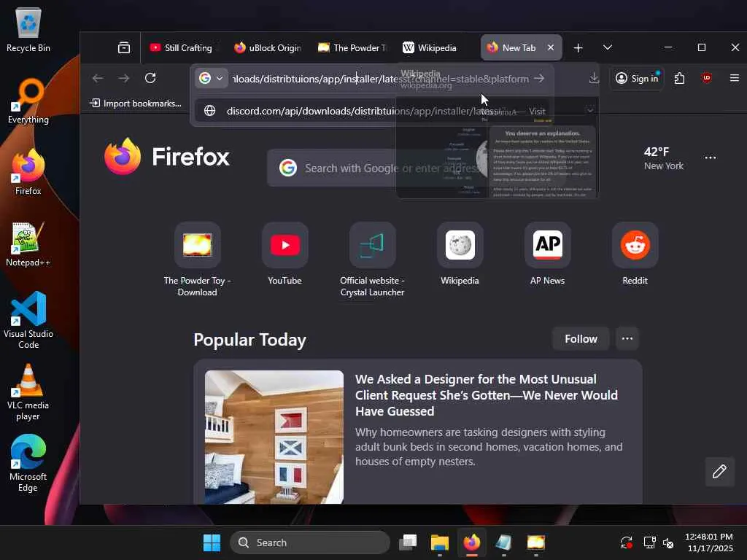Go back with the back arrow
This screenshot has width=747, height=560.
tap(98, 78)
